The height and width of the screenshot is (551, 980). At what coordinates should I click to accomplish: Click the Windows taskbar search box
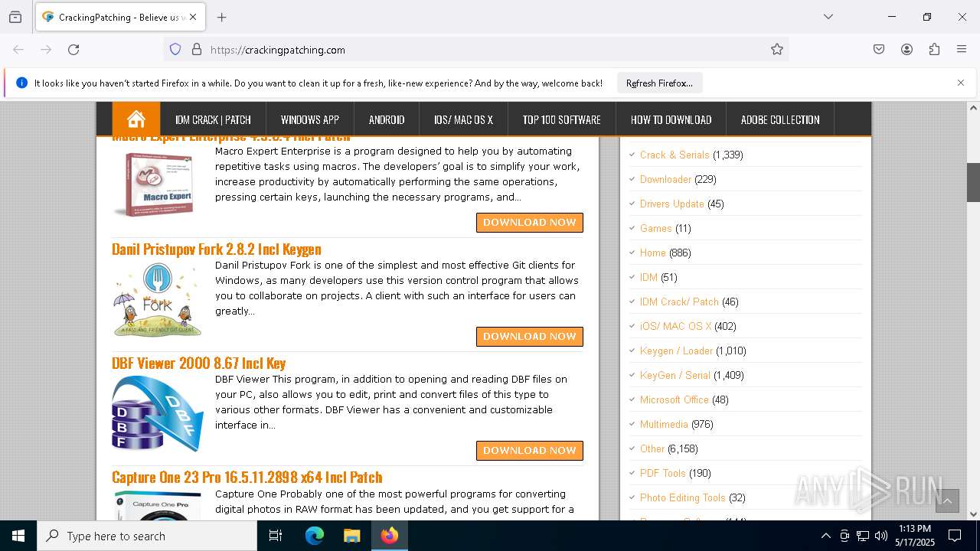click(147, 536)
